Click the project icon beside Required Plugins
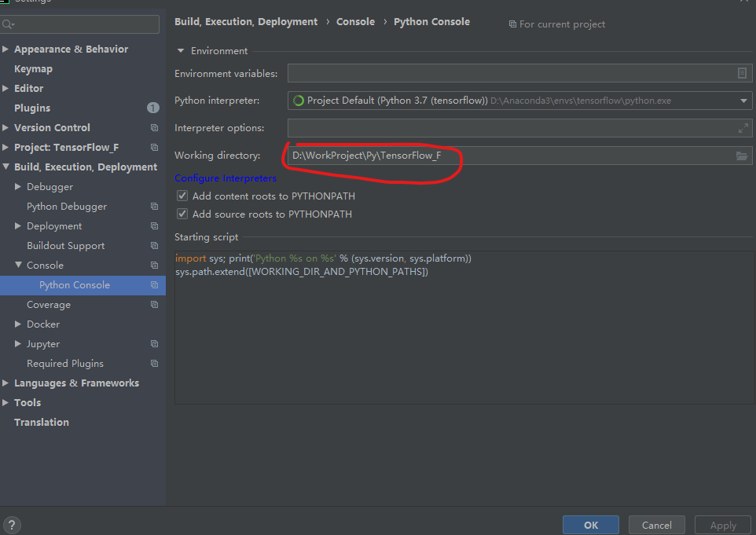The height and width of the screenshot is (535, 756). point(155,363)
